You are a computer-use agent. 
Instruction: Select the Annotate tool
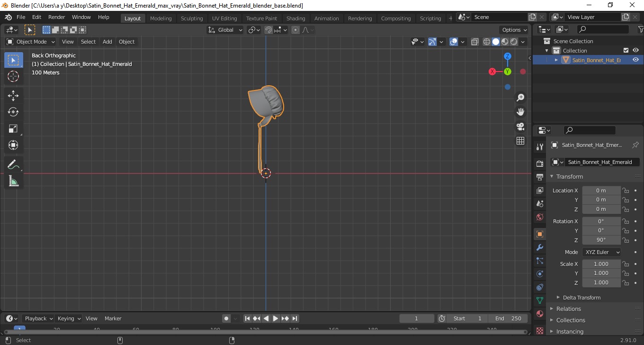(13, 164)
